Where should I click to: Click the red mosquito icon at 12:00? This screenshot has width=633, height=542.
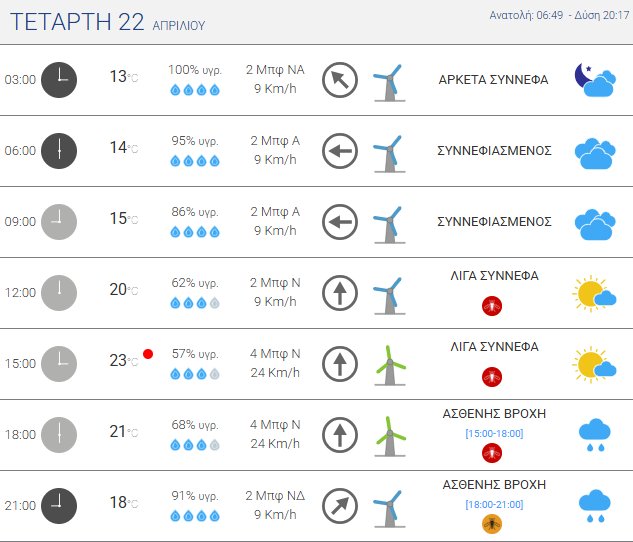click(x=491, y=306)
